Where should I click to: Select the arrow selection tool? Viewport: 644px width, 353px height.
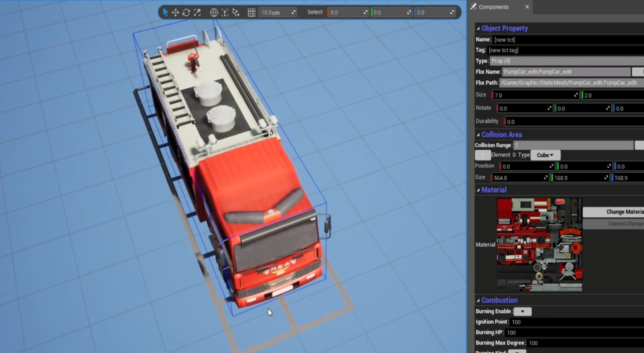(x=165, y=13)
